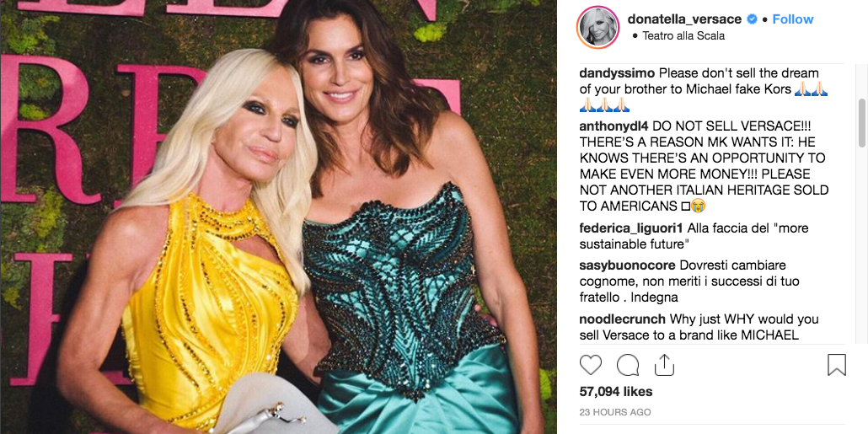Click the comments scrollbar thumb
This screenshot has height=434, width=868.
click(861, 123)
